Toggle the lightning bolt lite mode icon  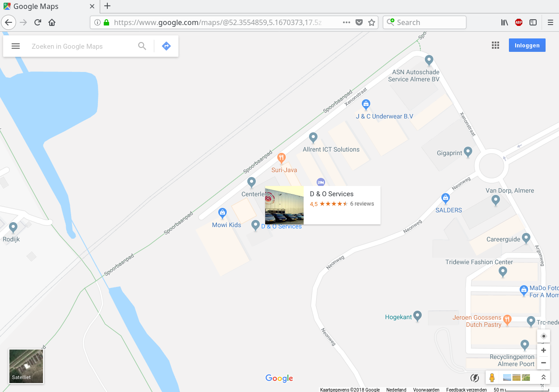pos(475,378)
